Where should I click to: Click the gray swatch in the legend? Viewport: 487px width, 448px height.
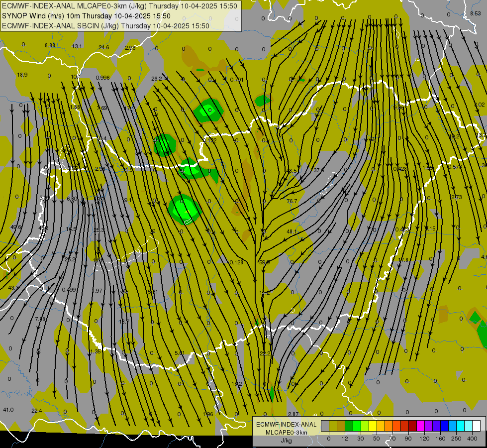pos(325,426)
